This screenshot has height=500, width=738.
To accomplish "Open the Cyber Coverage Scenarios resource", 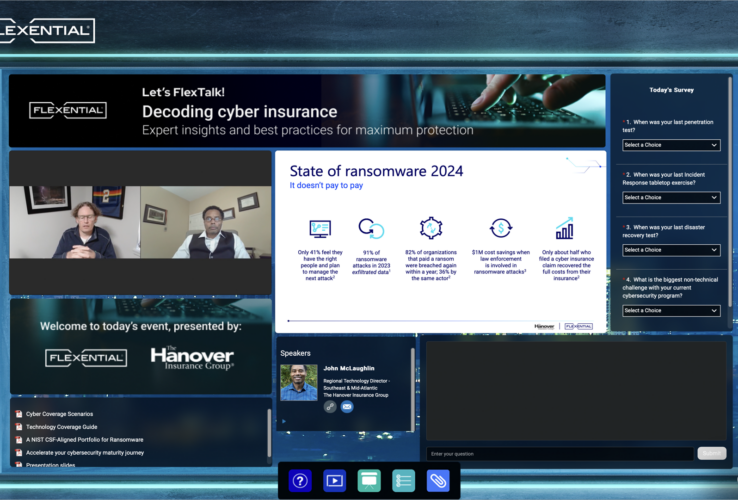I will (59, 414).
